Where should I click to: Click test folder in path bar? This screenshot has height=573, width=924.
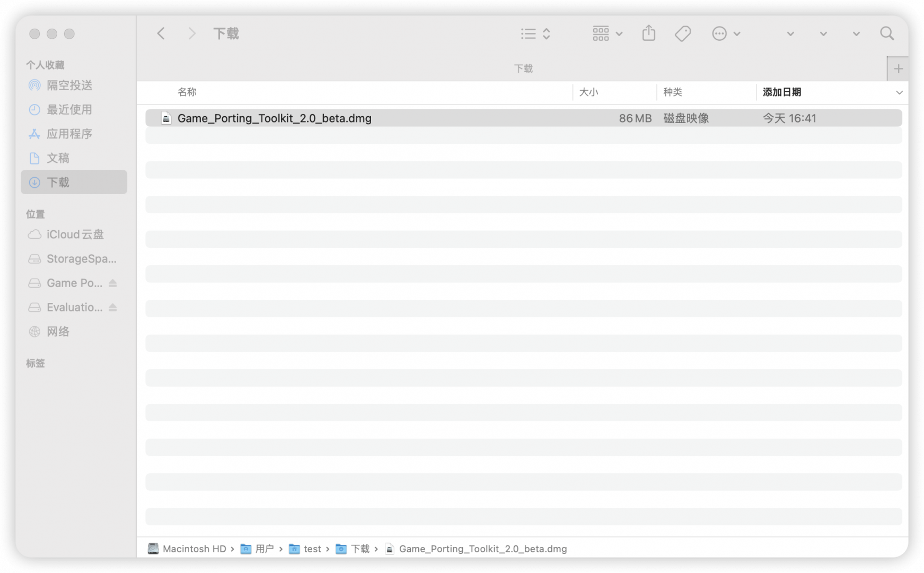305,549
